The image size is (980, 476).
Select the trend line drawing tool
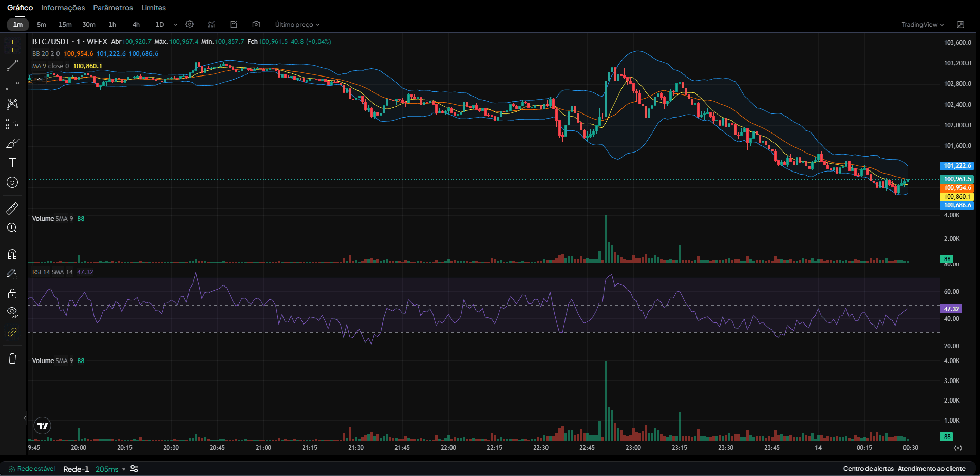point(12,65)
